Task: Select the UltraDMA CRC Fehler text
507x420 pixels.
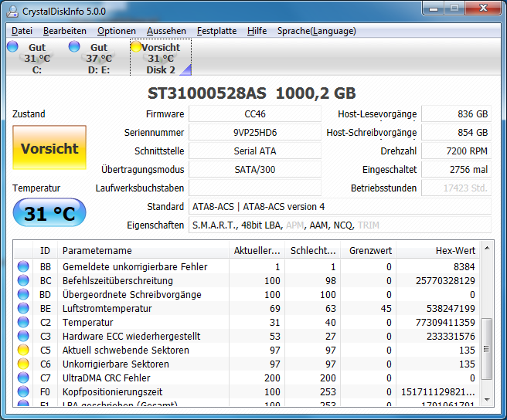Action: [x=107, y=378]
